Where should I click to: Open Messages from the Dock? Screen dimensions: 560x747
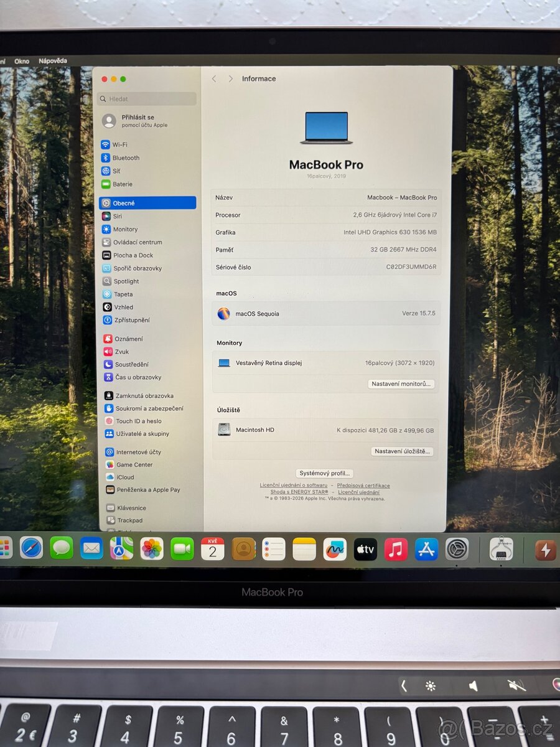pyautogui.click(x=62, y=548)
